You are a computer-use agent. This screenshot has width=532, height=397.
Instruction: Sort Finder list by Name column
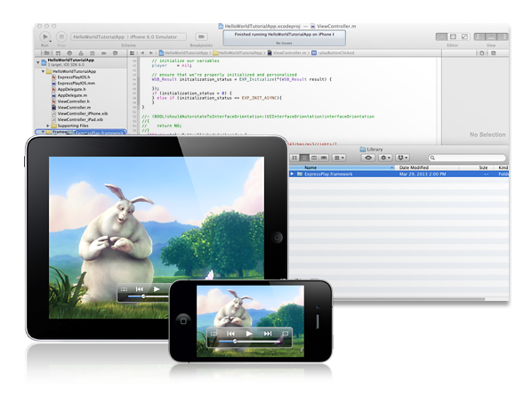coord(342,167)
